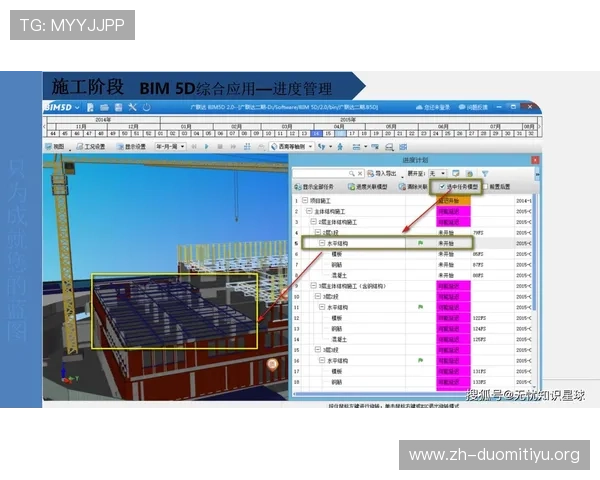
Task: Click the cloud login status 您还未登录
Action: [x=433, y=107]
